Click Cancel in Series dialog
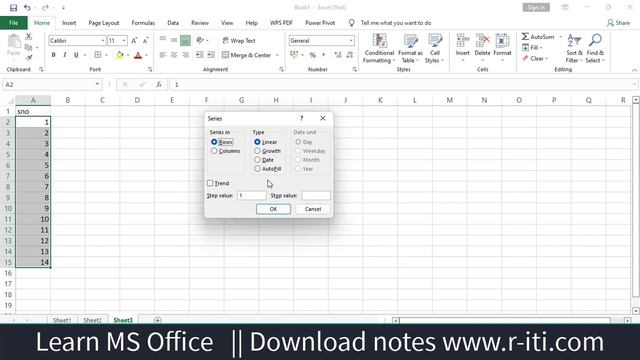640x360 pixels. 313,209
